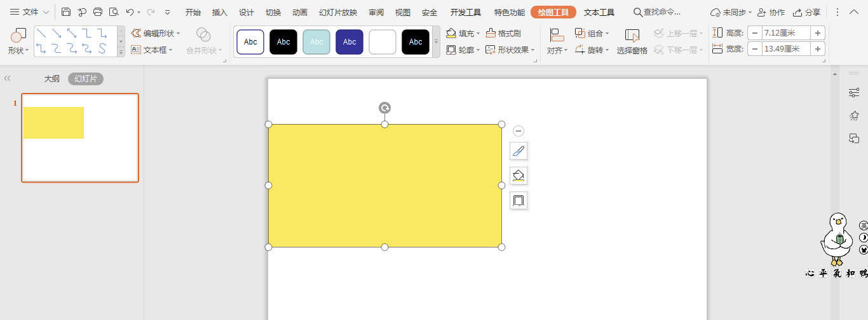Viewport: 868px width, 320px height.
Task: Switch to the 大纲 outline view
Action: [52, 79]
